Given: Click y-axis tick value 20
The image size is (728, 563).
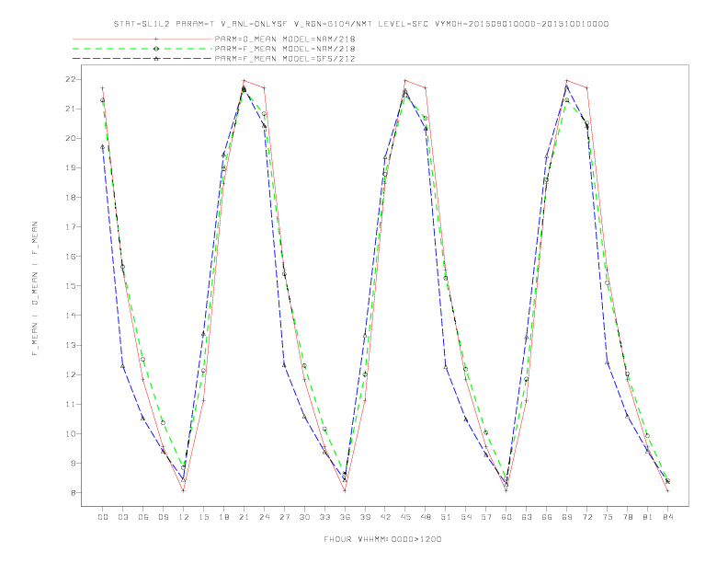Looking at the screenshot, I should point(70,138).
